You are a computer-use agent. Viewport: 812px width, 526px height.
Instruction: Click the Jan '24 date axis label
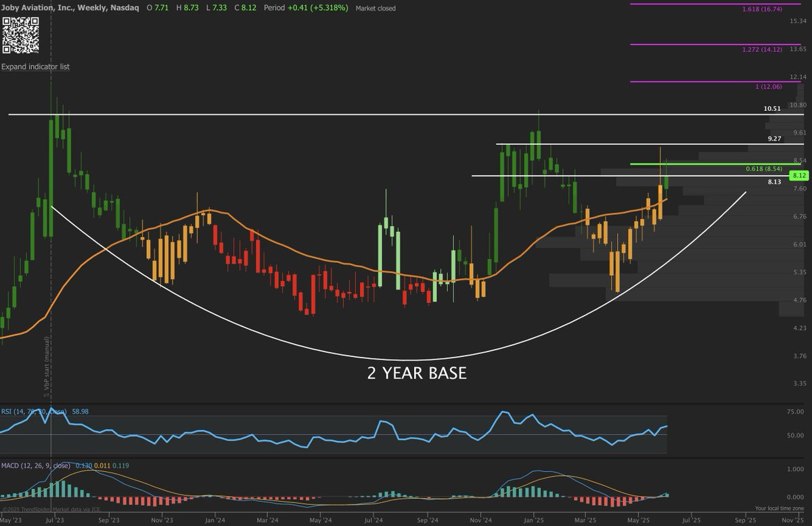[215, 521]
